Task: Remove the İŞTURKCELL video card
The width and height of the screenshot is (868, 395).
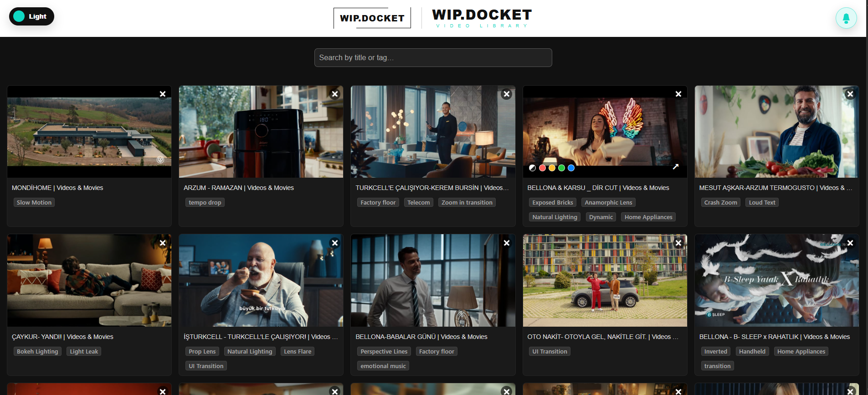Action: click(335, 243)
